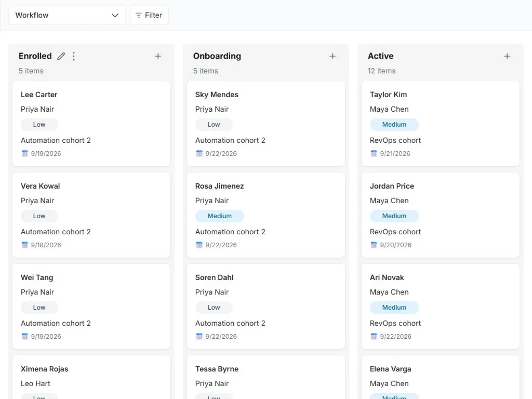
Task: Add item to Enrolled column
Action: [158, 56]
